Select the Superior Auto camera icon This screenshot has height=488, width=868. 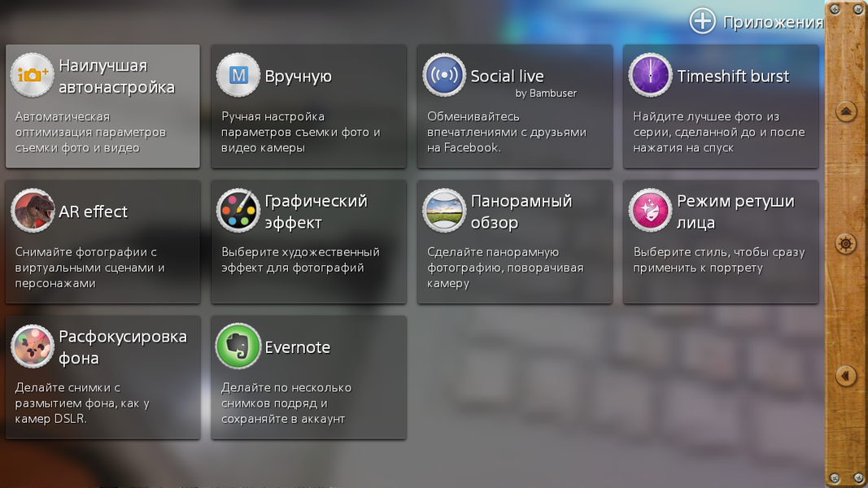[x=32, y=76]
